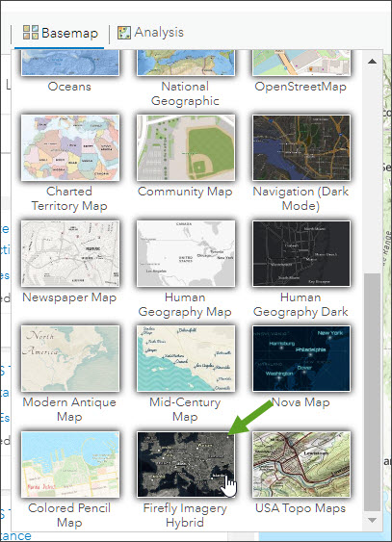Select the Colored Pencil Map thumbnail
392x542 pixels.
click(70, 464)
